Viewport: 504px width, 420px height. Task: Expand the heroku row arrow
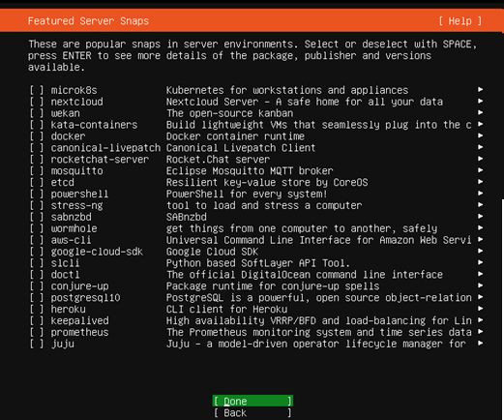480,309
